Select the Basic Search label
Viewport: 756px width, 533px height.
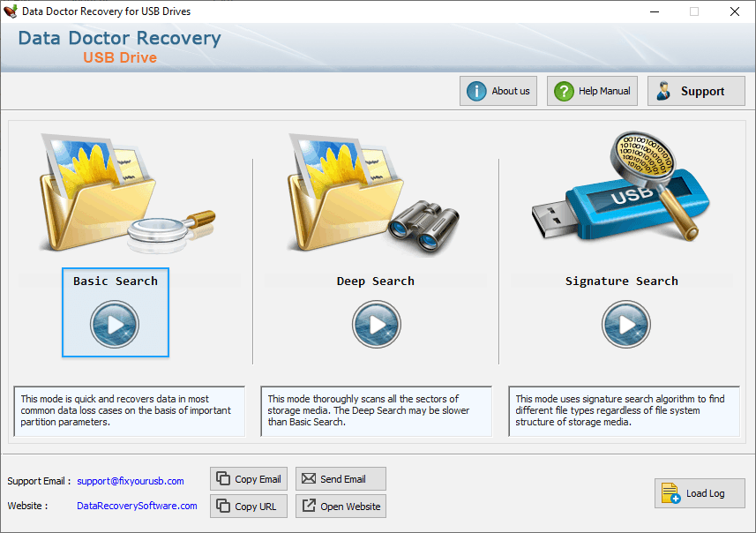[x=116, y=282]
